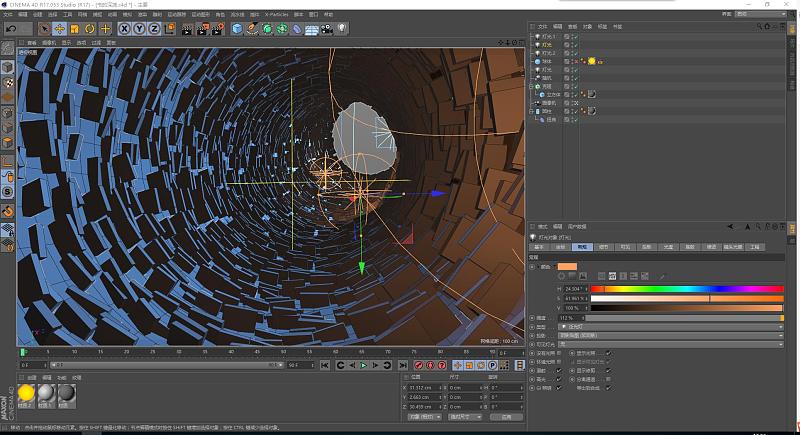Click the Undo arrow in the toolbar
Image resolution: width=800 pixels, height=435 pixels.
coord(11,29)
